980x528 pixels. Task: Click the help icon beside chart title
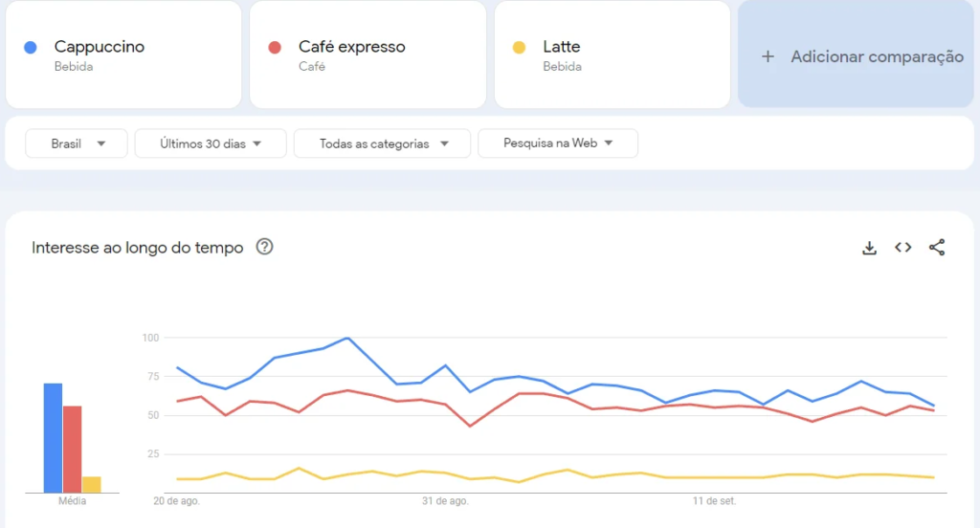pyautogui.click(x=265, y=247)
